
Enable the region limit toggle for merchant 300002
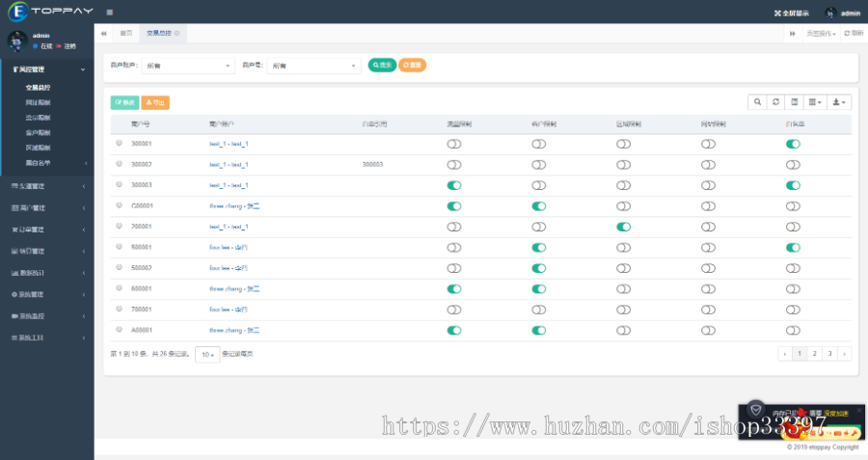click(623, 164)
